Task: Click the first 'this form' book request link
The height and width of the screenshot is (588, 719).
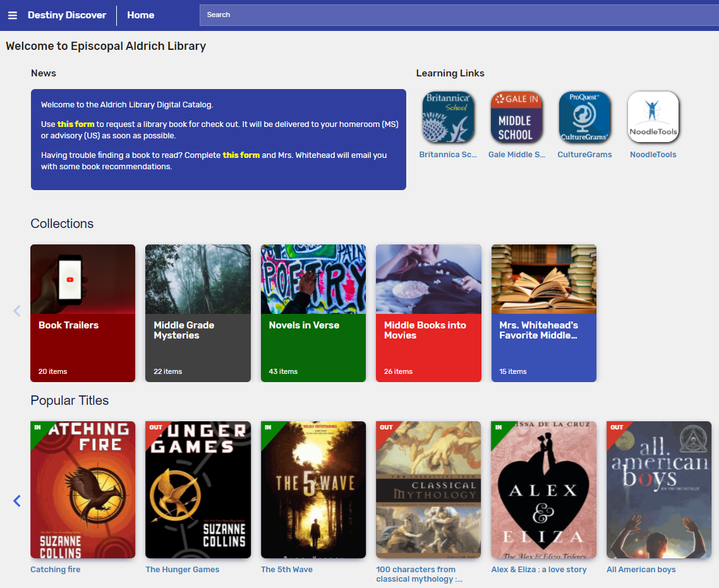Action: tap(77, 124)
